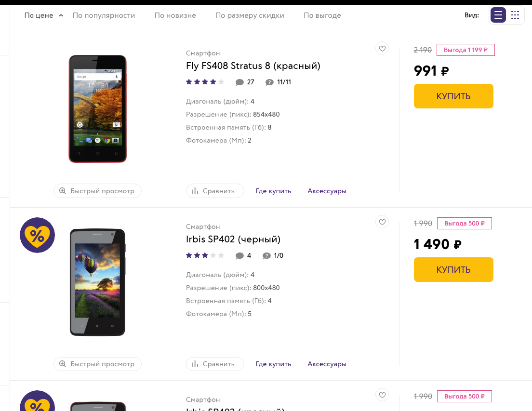Switch to list view layout
This screenshot has width=532, height=411.
[498, 15]
